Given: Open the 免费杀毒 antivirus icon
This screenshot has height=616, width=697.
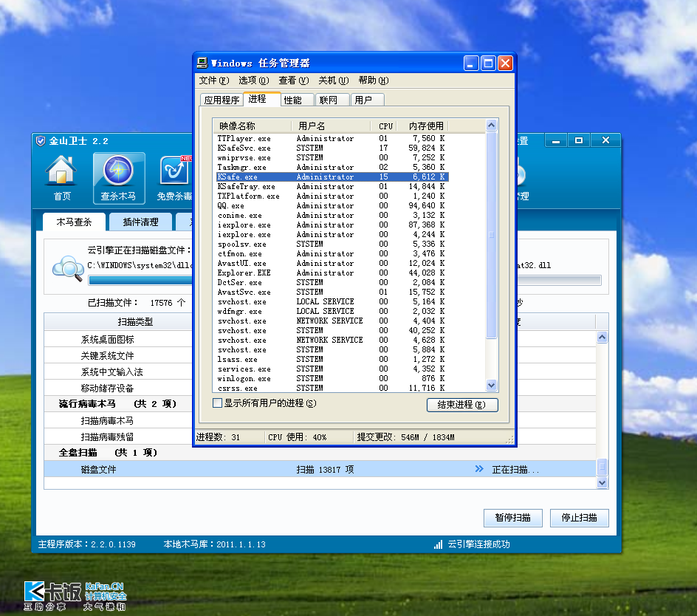Looking at the screenshot, I should pos(174,178).
